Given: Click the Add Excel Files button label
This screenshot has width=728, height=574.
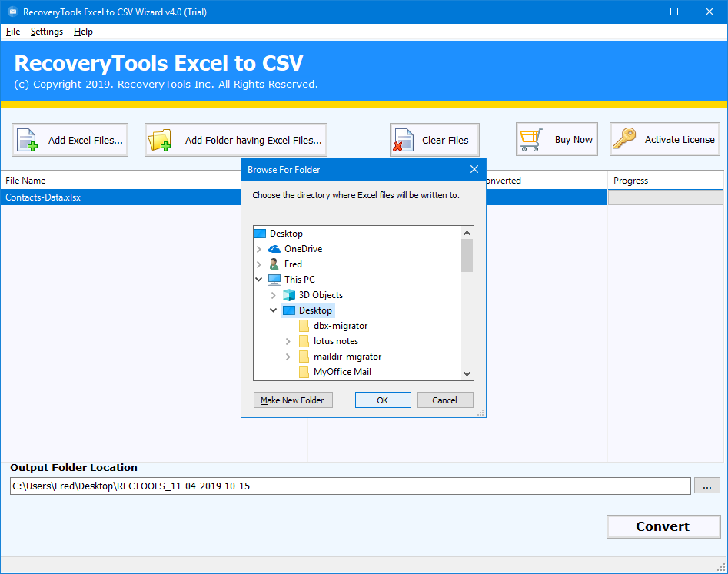Looking at the screenshot, I should click(x=86, y=140).
